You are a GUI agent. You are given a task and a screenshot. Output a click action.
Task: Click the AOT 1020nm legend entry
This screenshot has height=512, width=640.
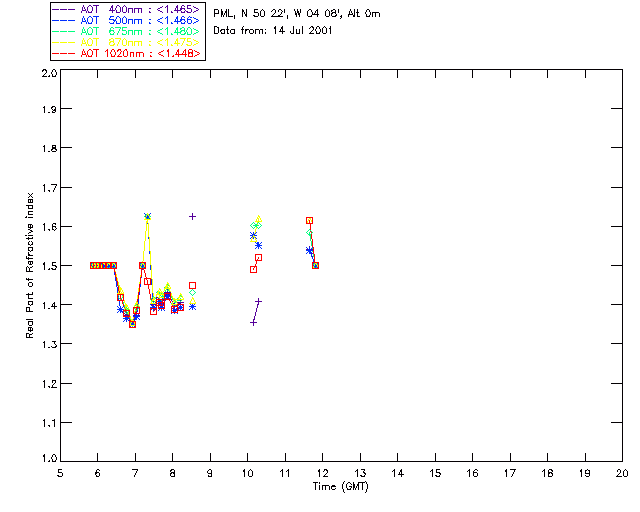(126, 53)
